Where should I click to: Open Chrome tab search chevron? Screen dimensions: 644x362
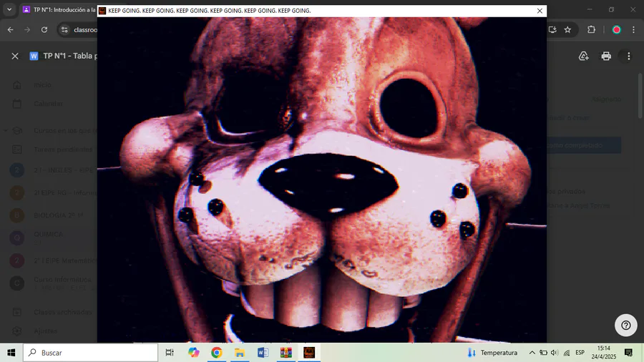(x=9, y=9)
